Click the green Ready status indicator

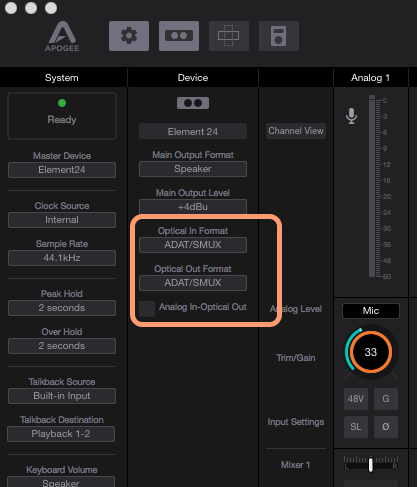click(x=62, y=103)
